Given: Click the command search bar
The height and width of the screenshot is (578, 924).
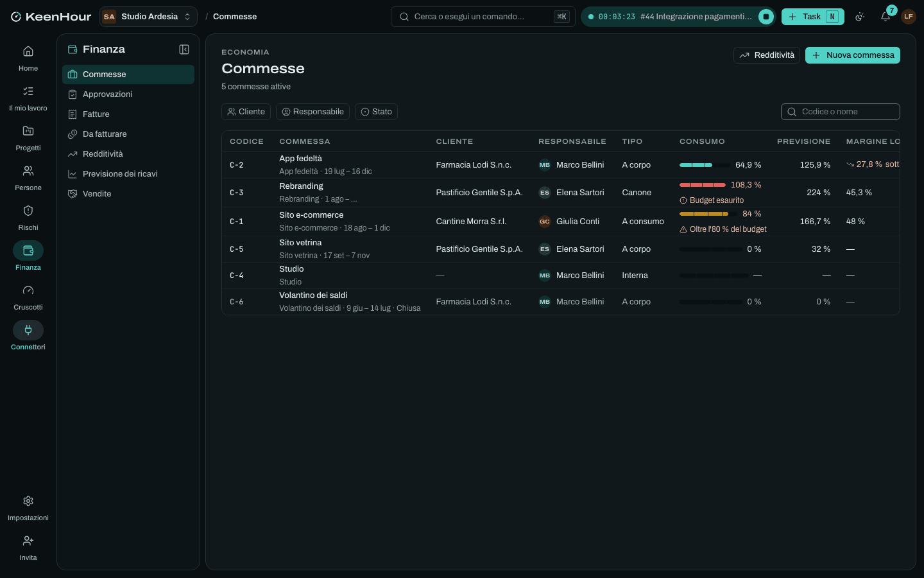Looking at the screenshot, I should 483,17.
